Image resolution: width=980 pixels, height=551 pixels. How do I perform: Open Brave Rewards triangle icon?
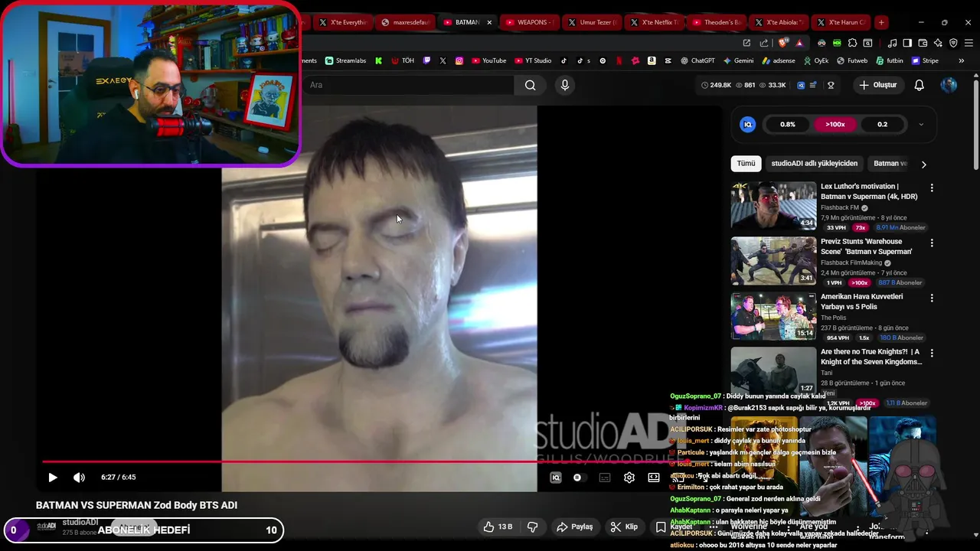[x=799, y=43]
